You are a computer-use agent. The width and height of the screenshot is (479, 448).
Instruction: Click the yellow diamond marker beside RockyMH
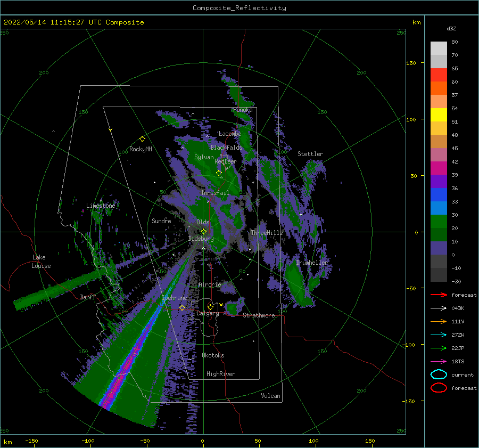(142, 139)
